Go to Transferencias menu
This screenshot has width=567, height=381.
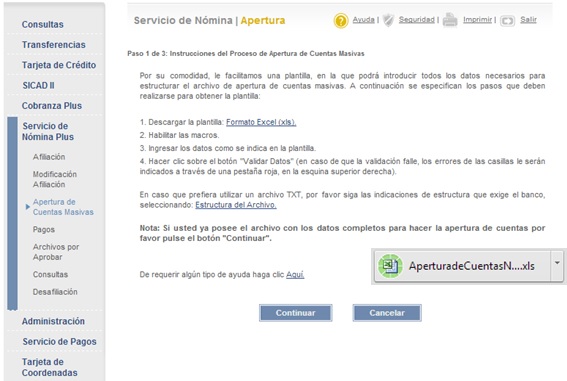pos(54,44)
